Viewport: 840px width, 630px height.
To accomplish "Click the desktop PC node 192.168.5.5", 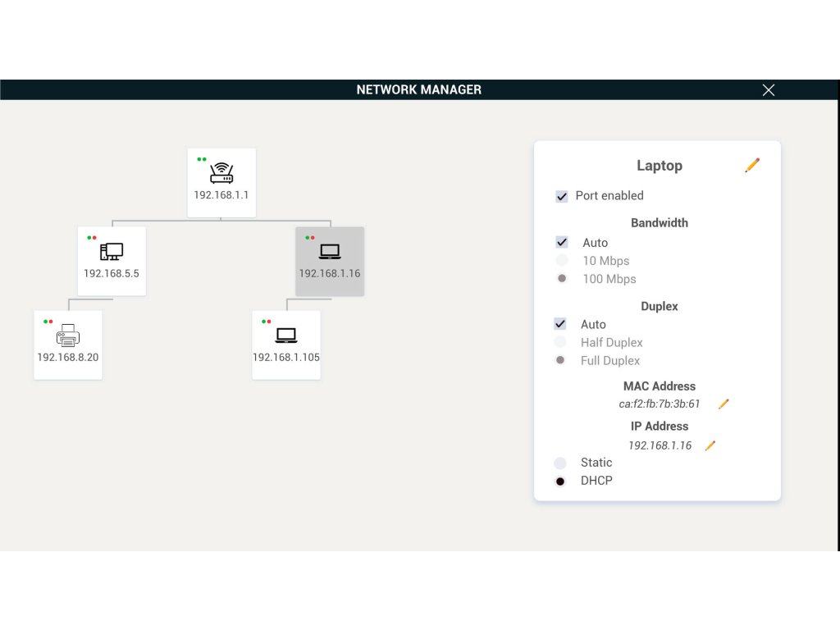I will 112,260.
